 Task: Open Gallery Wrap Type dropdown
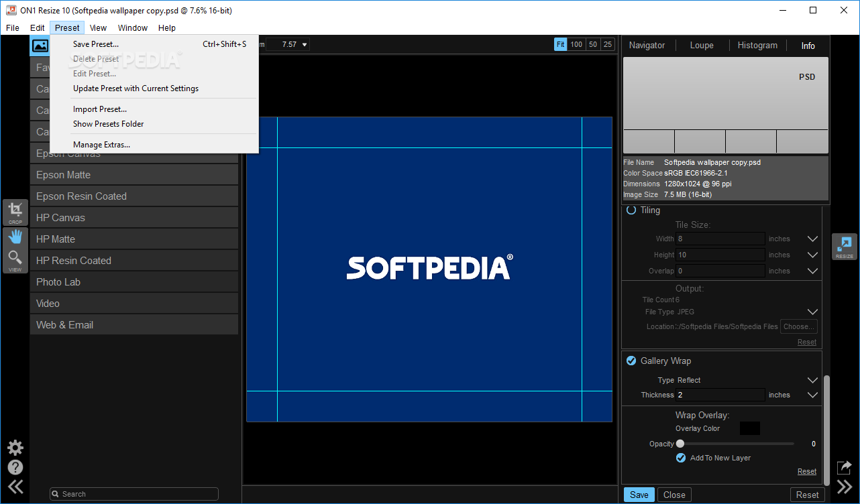point(812,380)
